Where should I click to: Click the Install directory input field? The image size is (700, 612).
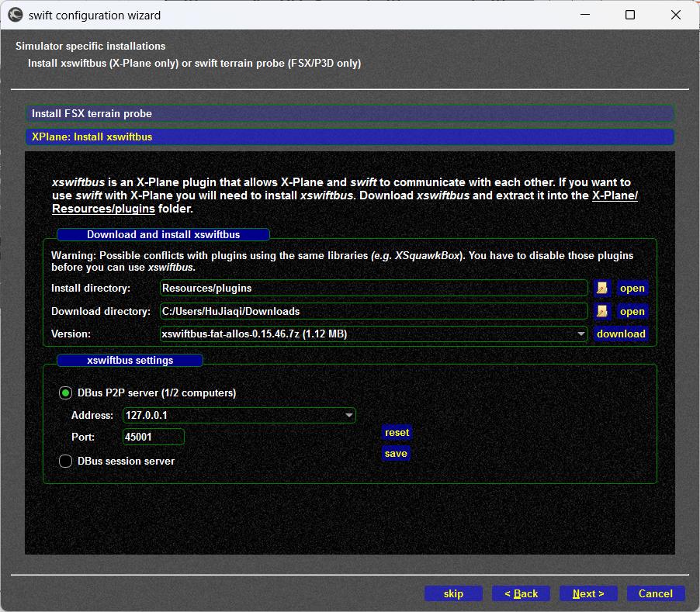[373, 288]
